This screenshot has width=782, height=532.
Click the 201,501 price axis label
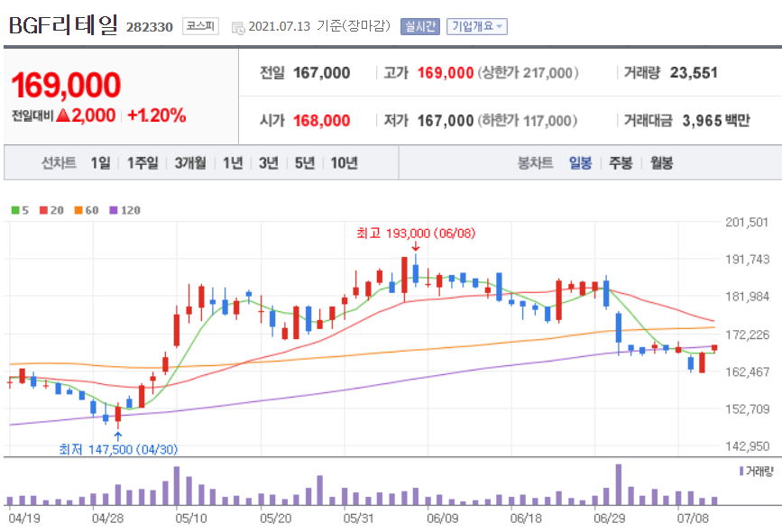[747, 223]
